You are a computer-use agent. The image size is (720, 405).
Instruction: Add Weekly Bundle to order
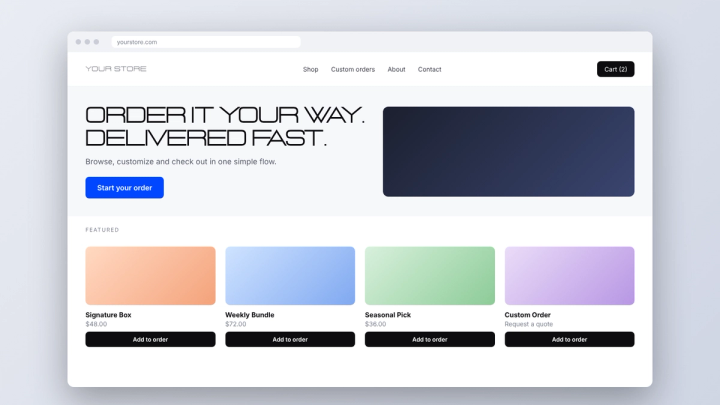click(290, 339)
